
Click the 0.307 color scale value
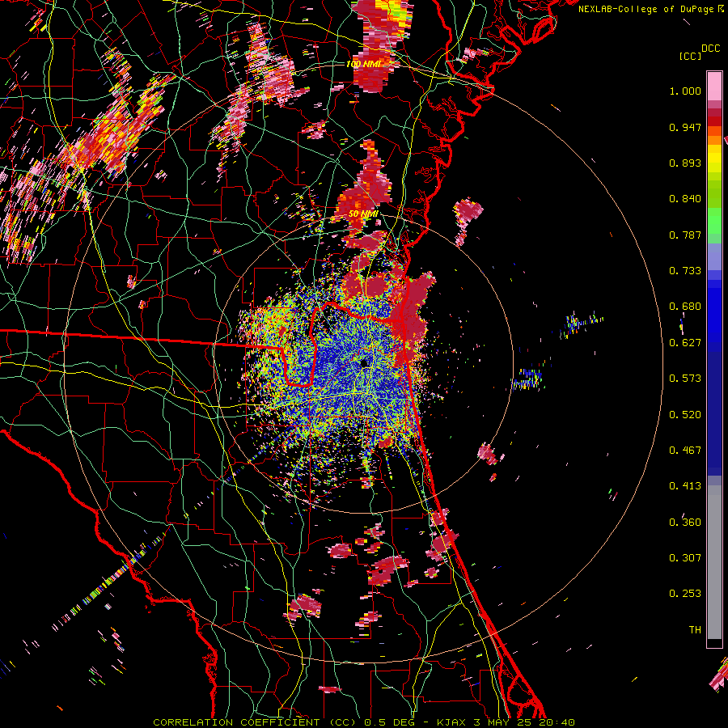point(685,558)
